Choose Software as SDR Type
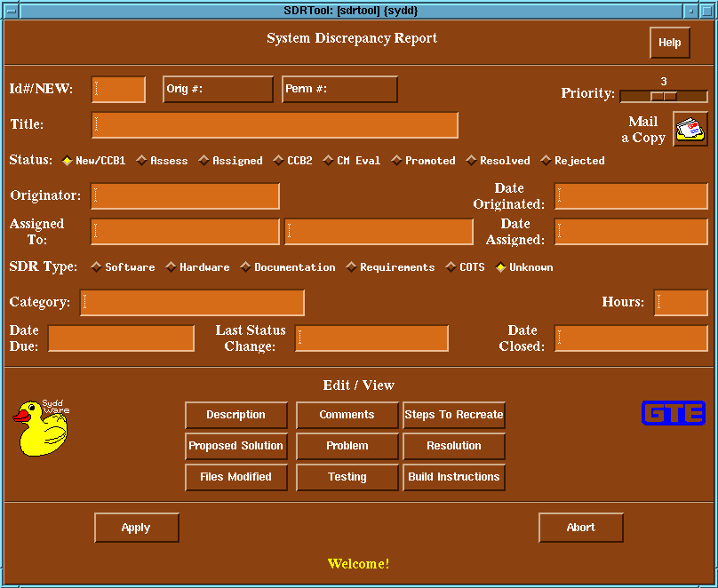Viewport: 718px width, 588px height. pos(123,267)
